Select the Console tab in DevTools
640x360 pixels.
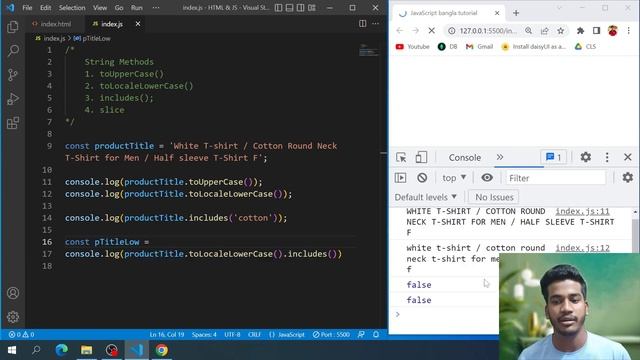(464, 158)
